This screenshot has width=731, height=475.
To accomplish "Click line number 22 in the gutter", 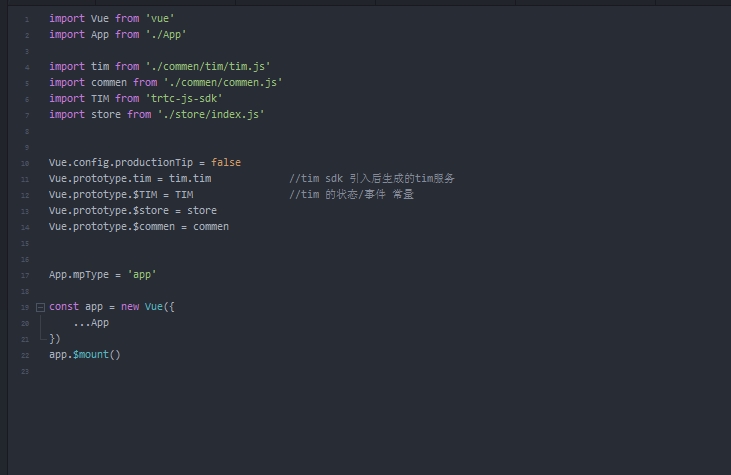I will [x=26, y=355].
